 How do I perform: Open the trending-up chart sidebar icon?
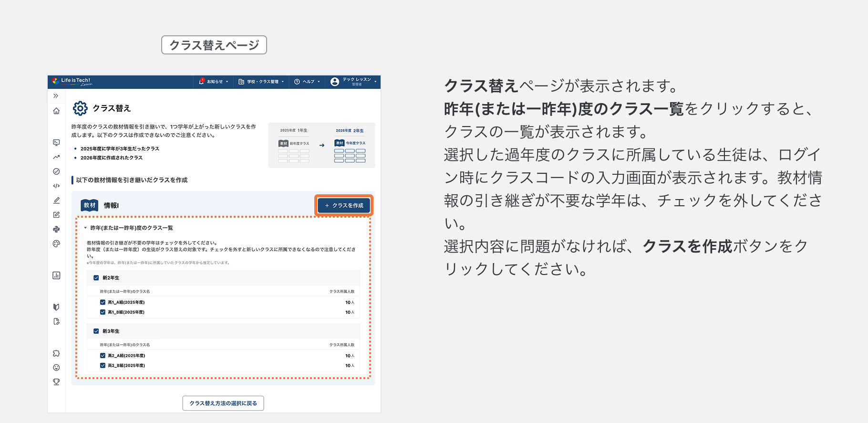click(56, 157)
